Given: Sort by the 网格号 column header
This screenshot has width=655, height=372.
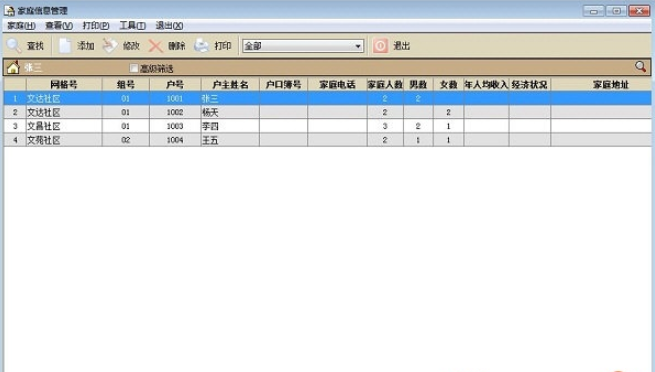Looking at the screenshot, I should click(x=64, y=85).
